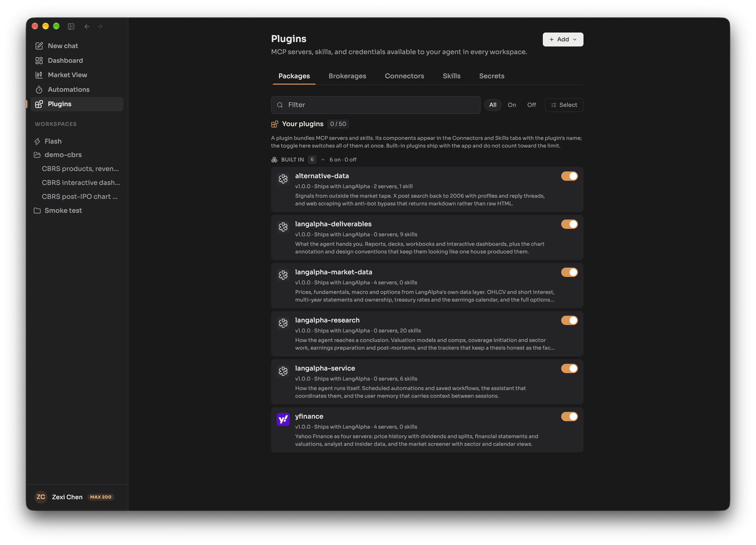The height and width of the screenshot is (545, 756).
Task: Click the magnifier icon in Filter box
Action: (x=280, y=105)
